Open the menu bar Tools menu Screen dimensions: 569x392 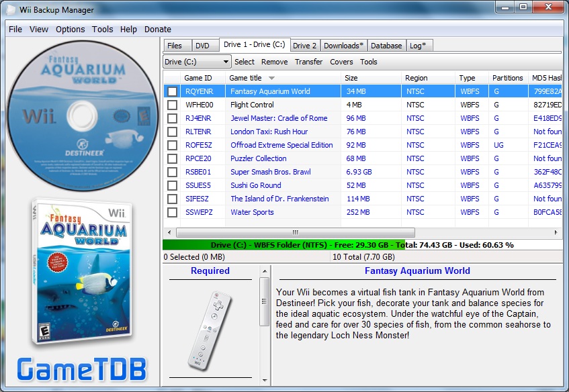pyautogui.click(x=102, y=30)
